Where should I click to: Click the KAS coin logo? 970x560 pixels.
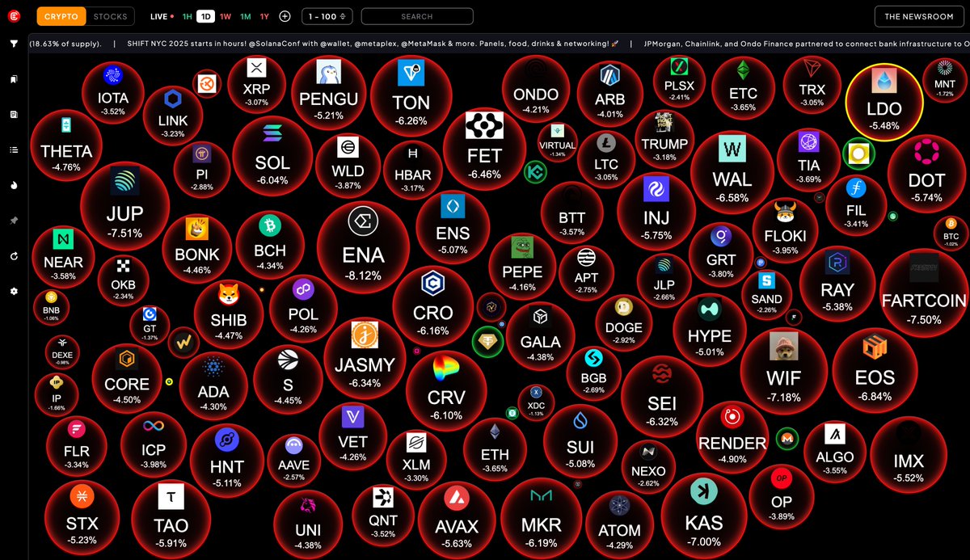[x=703, y=491]
